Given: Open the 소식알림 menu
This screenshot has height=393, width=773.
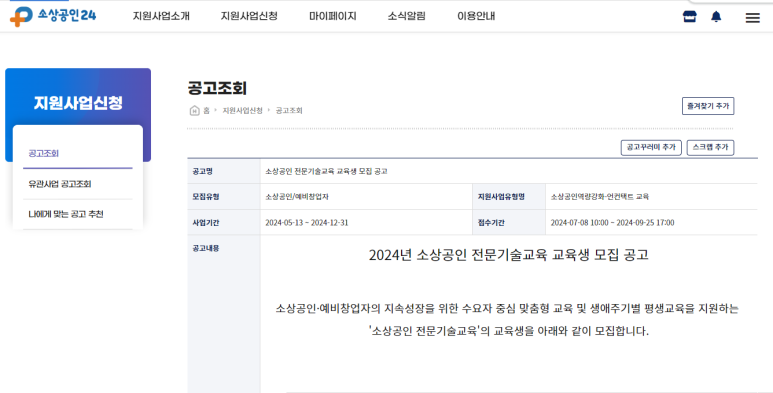Looking at the screenshot, I should (406, 16).
